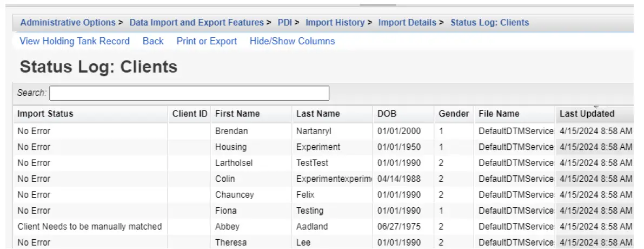Click DOB 04/14/1988 cell
Image resolution: width=644 pixels, height=249 pixels.
404,179
